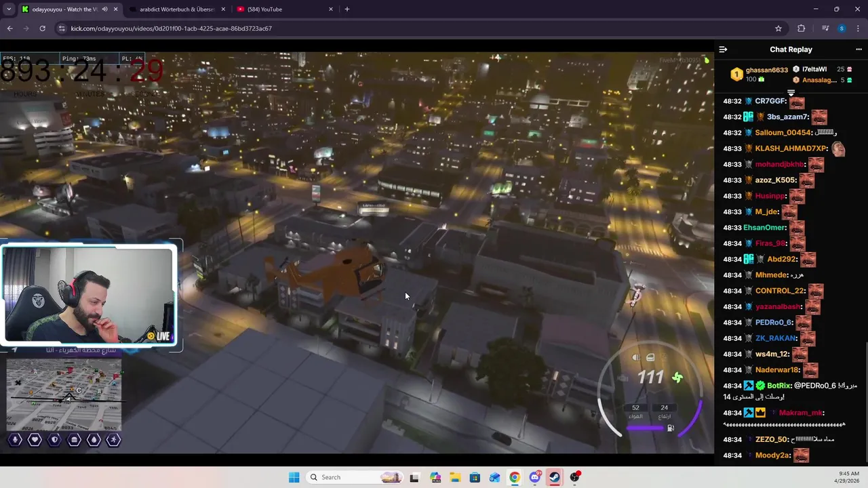Expand the gift leaderboard handle

(x=791, y=91)
